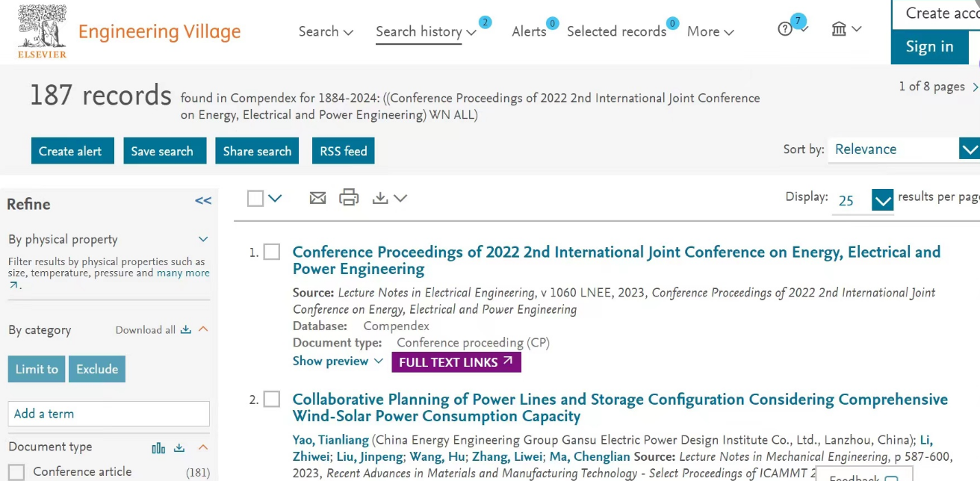Download selected records icon in toolbar
The width and height of the screenshot is (980, 481).
tap(380, 198)
